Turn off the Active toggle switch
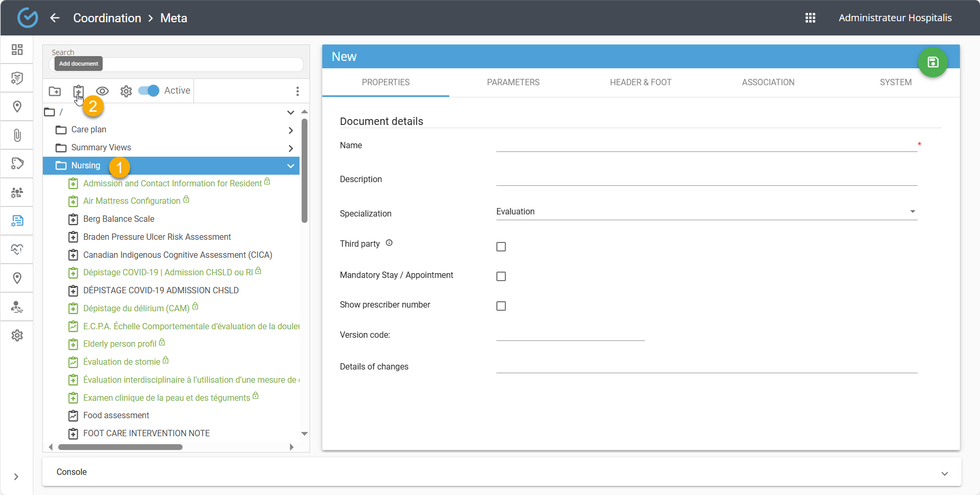980x495 pixels. (x=149, y=91)
